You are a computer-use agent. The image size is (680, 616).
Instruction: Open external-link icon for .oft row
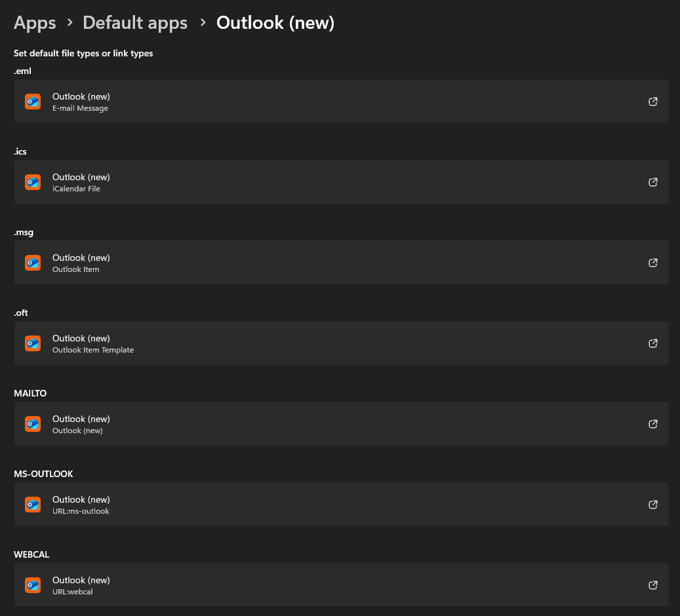(652, 343)
